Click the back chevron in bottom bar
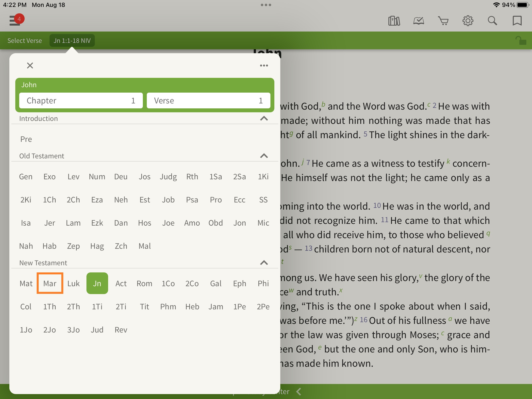 299,391
